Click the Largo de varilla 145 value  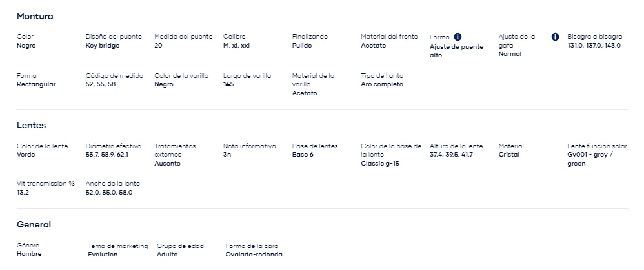[x=228, y=84]
